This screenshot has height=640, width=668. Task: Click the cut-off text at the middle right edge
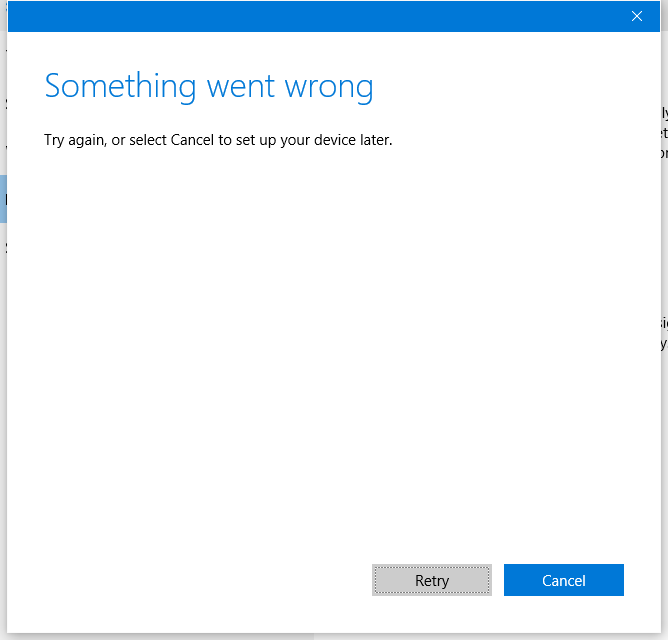[663, 333]
